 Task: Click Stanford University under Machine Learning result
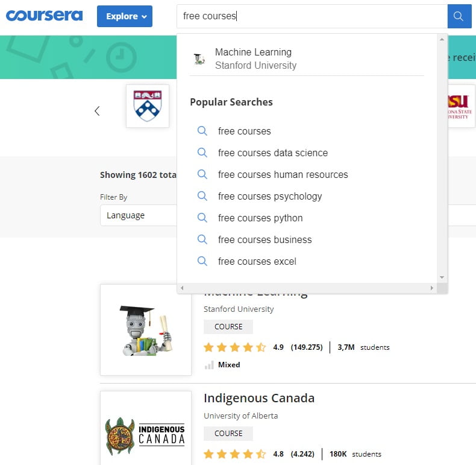[x=239, y=309]
